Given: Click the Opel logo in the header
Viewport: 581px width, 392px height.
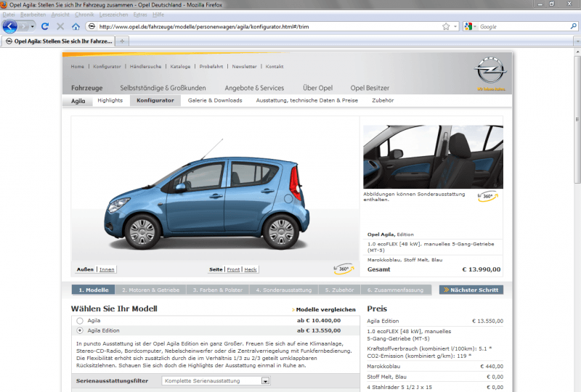Looking at the screenshot, I should (491, 70).
